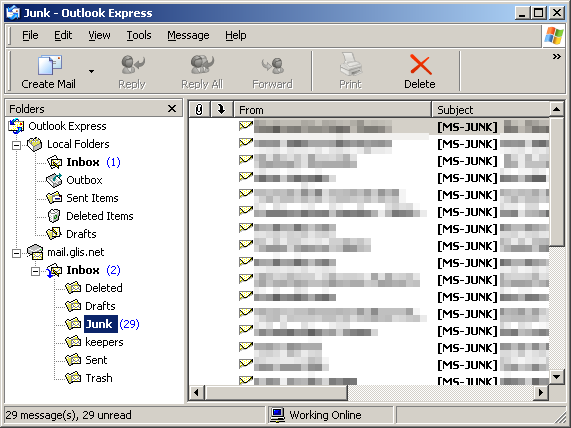Click the Create Mail toolbar icon
Viewport: 571px width, 428px height.
click(x=50, y=65)
